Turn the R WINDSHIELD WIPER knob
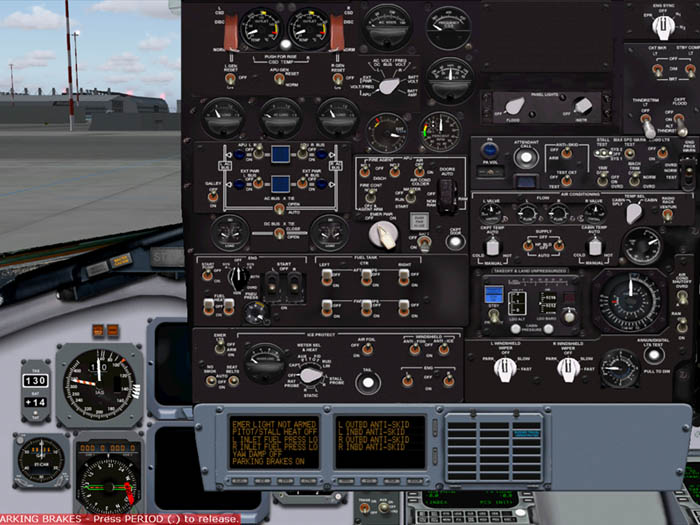The width and height of the screenshot is (700, 525). 568,370
